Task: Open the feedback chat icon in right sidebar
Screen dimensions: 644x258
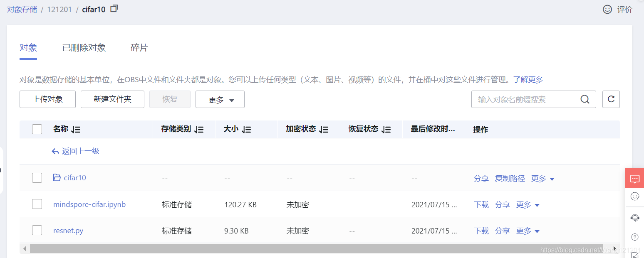Action: tap(634, 178)
